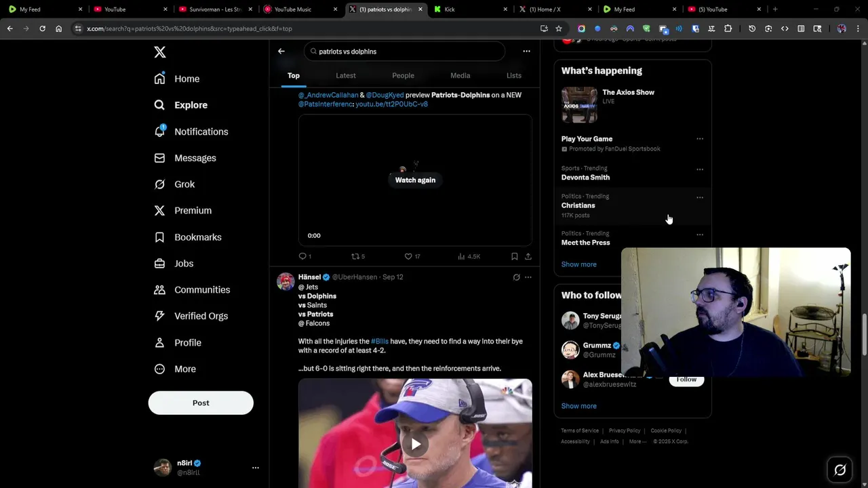Open more options for Meet the Press trend
868x488 pixels.
[x=700, y=235]
